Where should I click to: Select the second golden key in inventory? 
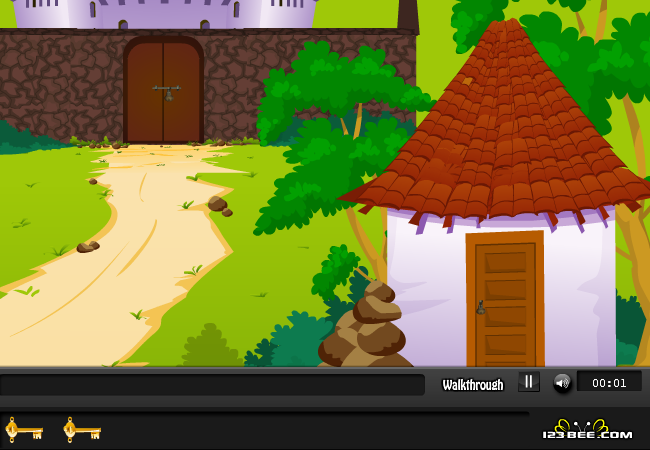point(82,430)
